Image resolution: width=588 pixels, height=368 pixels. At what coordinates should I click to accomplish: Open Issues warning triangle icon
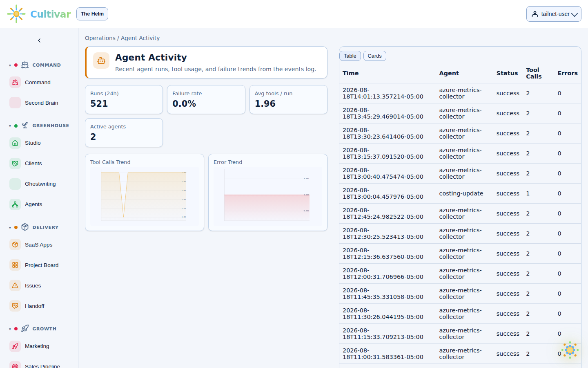point(15,285)
